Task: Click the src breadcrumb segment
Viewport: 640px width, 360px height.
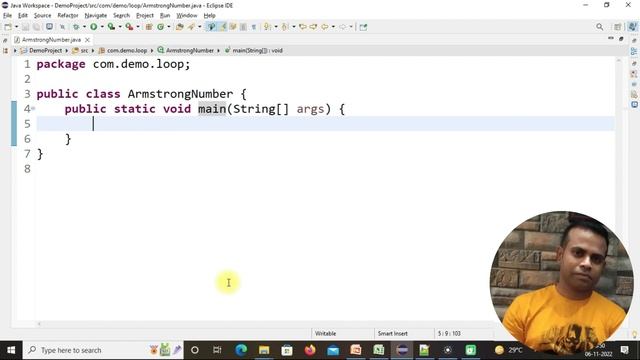Action: click(81, 51)
